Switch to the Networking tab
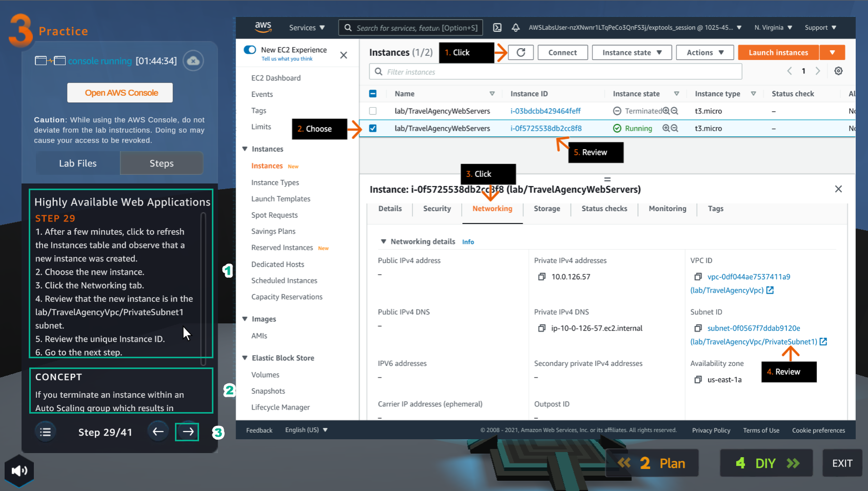Screen dimensions: 868x491 [492, 209]
